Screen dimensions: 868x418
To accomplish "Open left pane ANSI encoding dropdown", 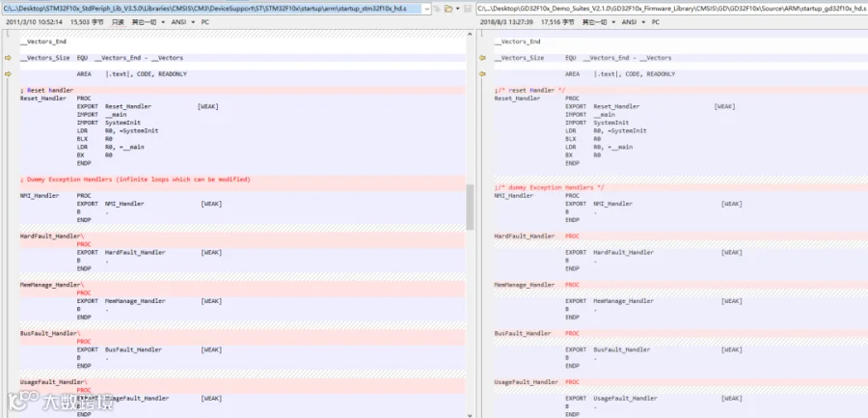I will pos(182,22).
